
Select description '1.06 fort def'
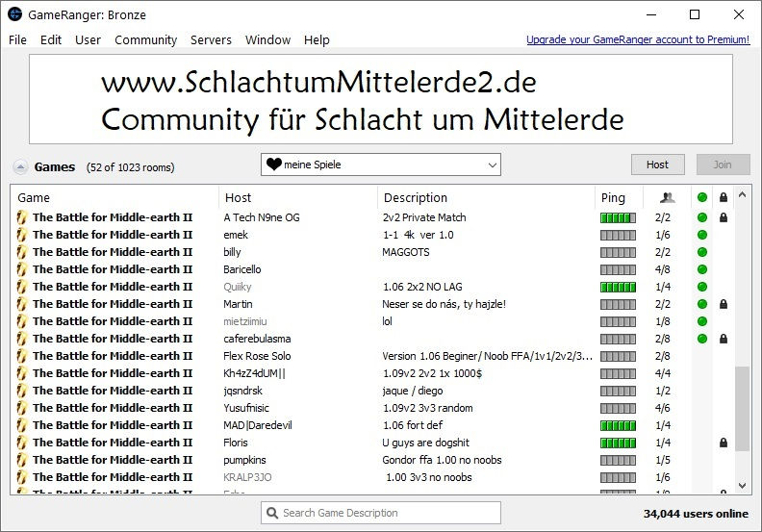click(413, 425)
